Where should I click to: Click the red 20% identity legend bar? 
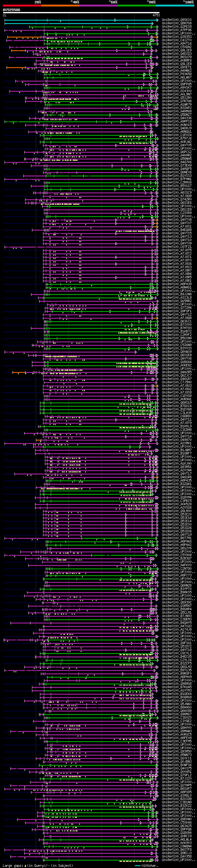click(22, 6)
